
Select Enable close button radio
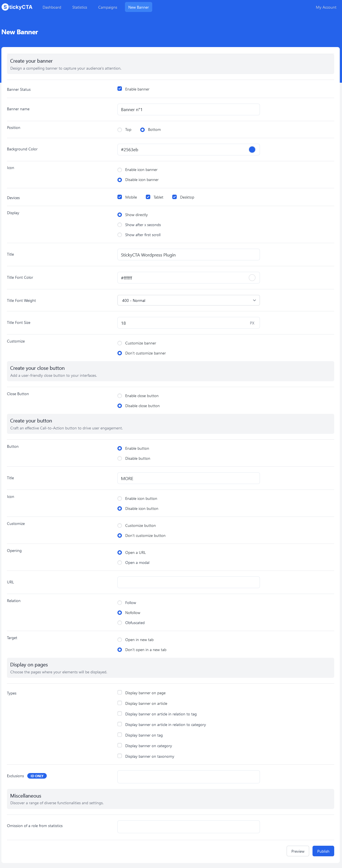click(119, 396)
